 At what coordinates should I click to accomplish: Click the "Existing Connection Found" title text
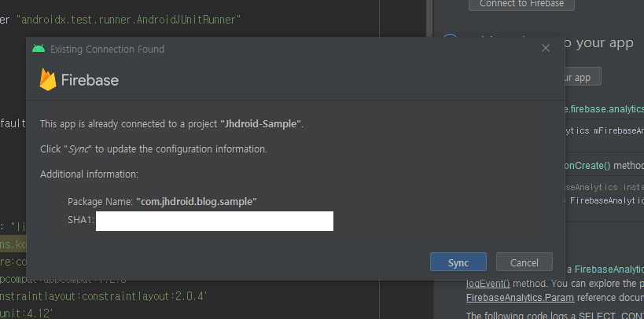(107, 49)
